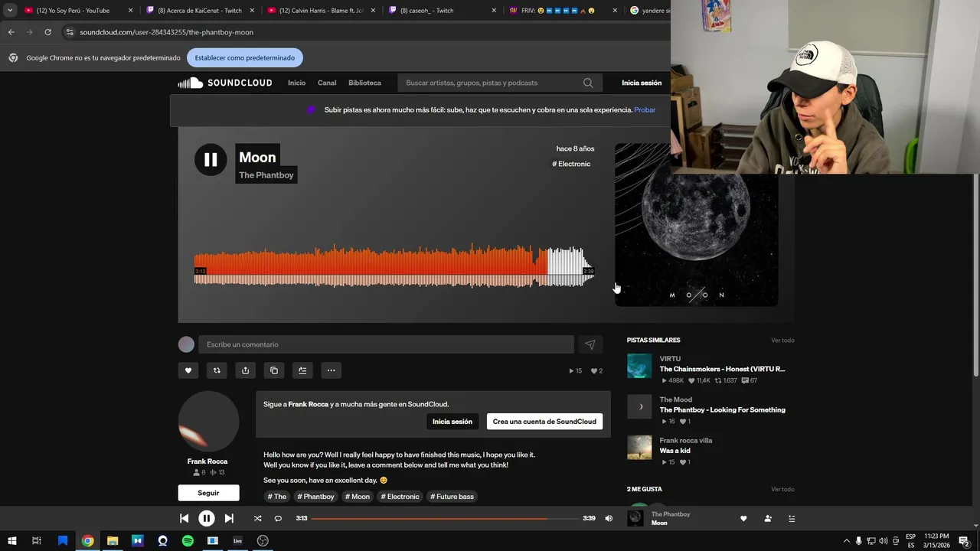980x551 pixels.
Task: Seek within the orange waveform
Action: [371, 264]
